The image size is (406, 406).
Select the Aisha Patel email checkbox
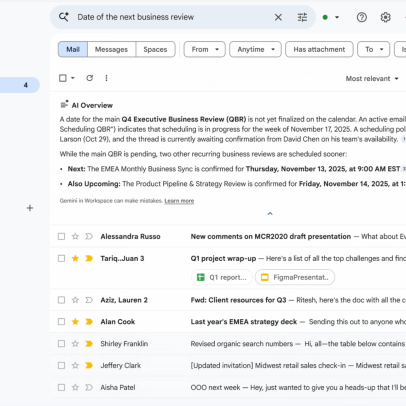(x=61, y=387)
